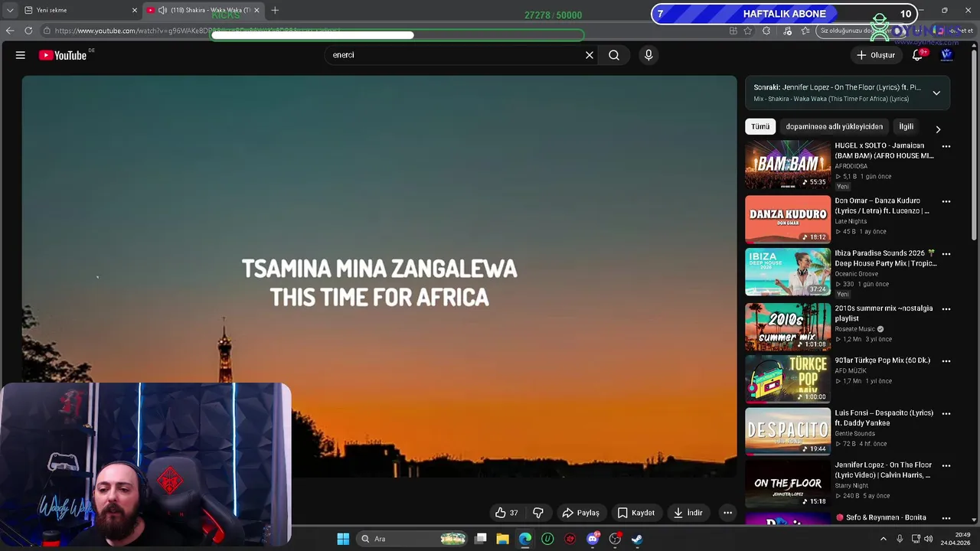Open options for HUGEL x SOLTO video
Viewport: 980px width, 551px height.
point(946,146)
